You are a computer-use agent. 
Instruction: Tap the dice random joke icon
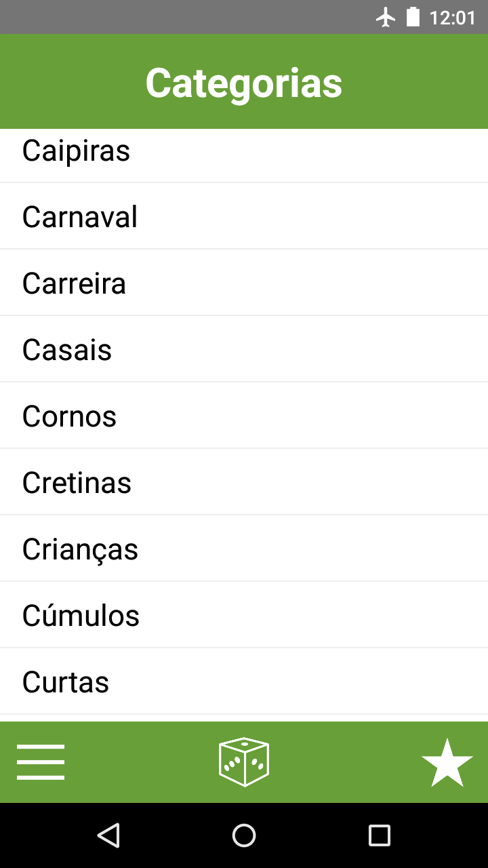[x=244, y=762]
